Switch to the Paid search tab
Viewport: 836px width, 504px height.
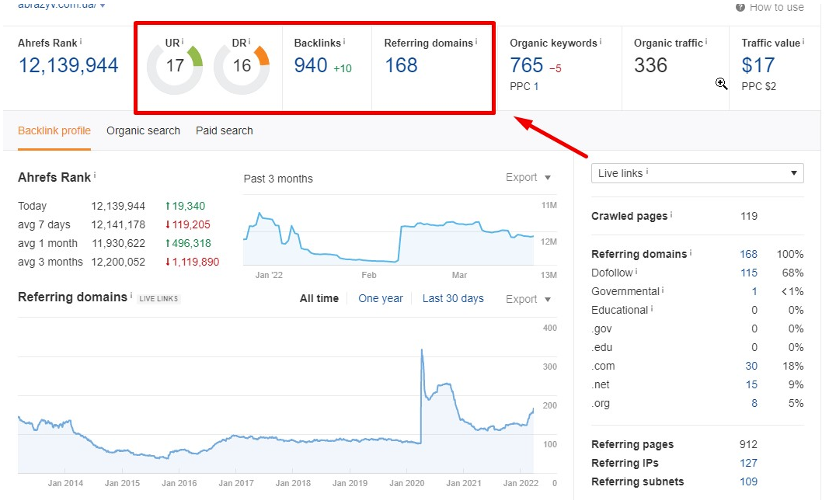pos(224,130)
